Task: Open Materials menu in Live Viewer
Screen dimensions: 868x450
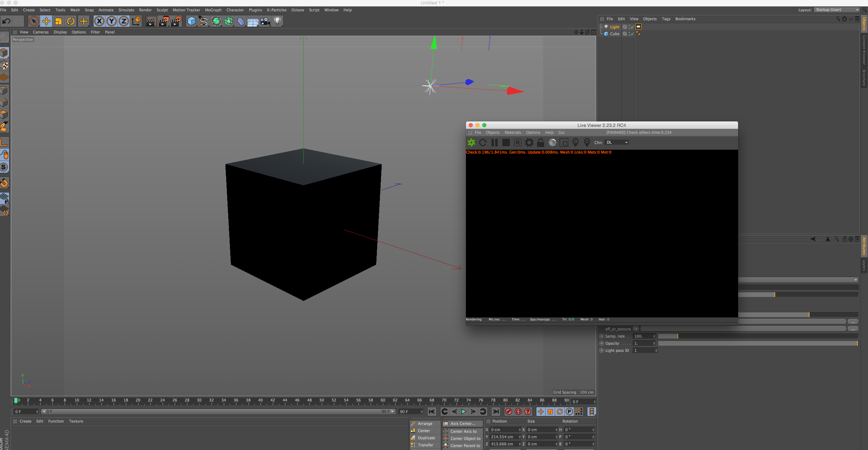Action: pos(512,132)
